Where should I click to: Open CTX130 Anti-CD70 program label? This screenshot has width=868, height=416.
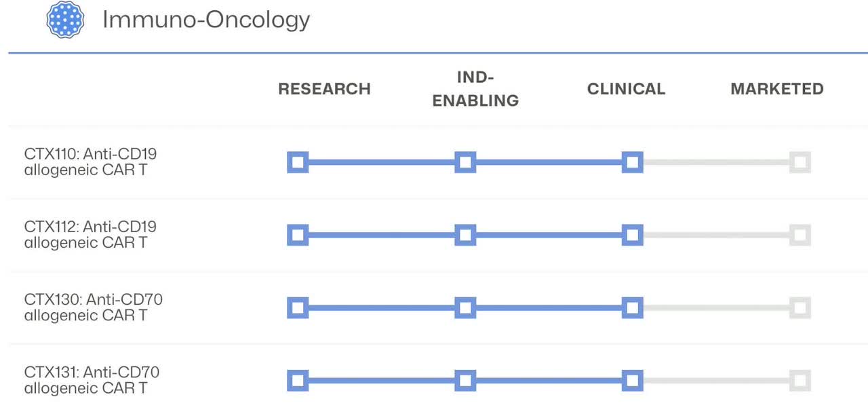click(x=93, y=307)
